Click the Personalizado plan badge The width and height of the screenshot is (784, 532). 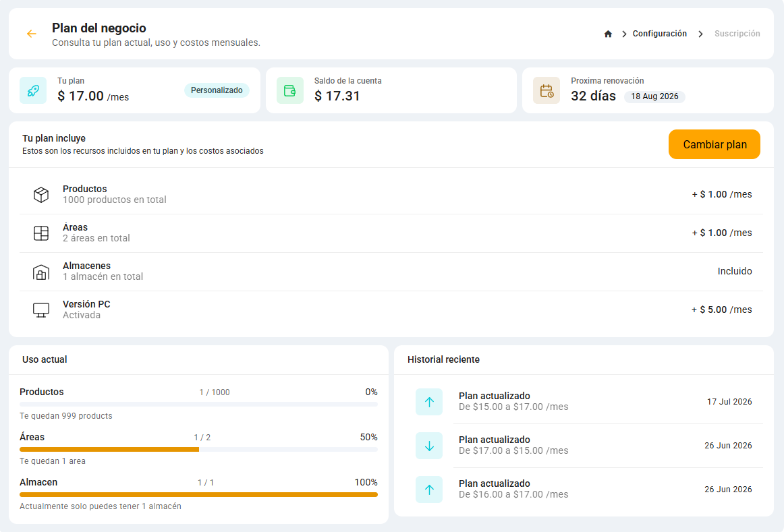(217, 90)
